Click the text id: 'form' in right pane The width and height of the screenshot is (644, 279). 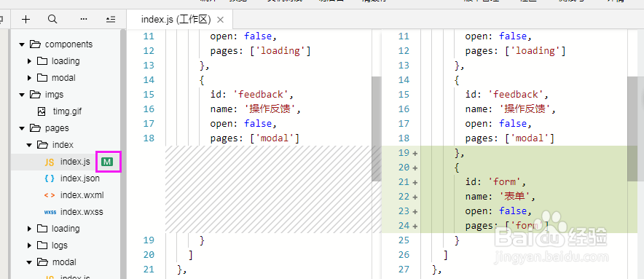(x=495, y=181)
